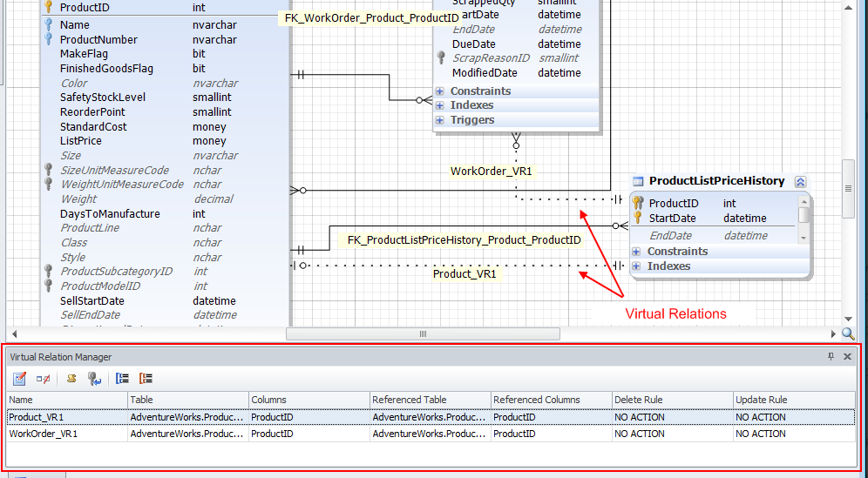Click the ProductListPriceHistory inner scrollbar up arrow

(804, 201)
